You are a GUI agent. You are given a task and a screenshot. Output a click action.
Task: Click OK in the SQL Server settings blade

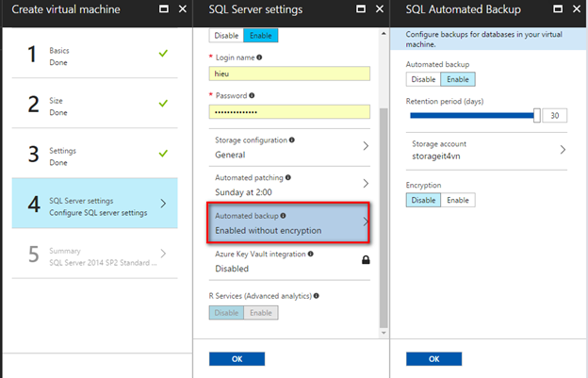[x=237, y=359]
